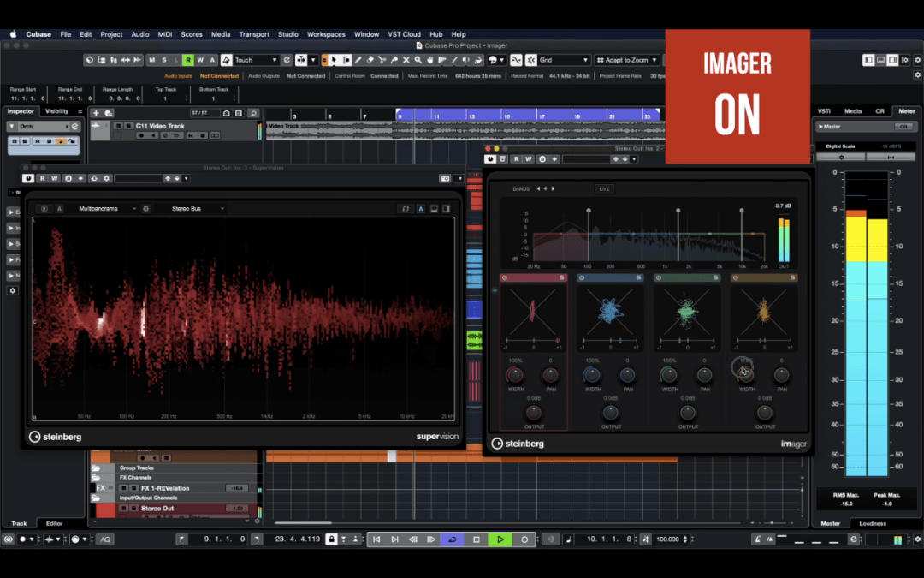Select the Split (scissors) tool
Screen dimensions: 924x578
382,60
